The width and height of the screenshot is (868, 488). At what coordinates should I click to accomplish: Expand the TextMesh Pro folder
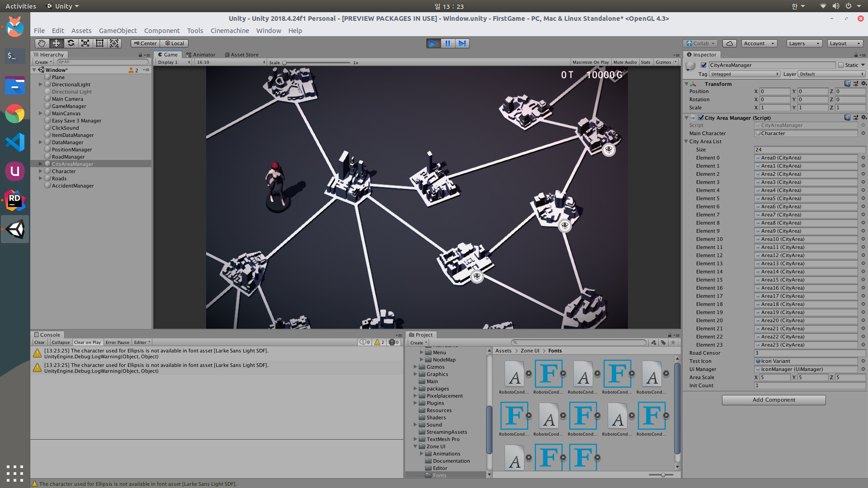[x=415, y=439]
